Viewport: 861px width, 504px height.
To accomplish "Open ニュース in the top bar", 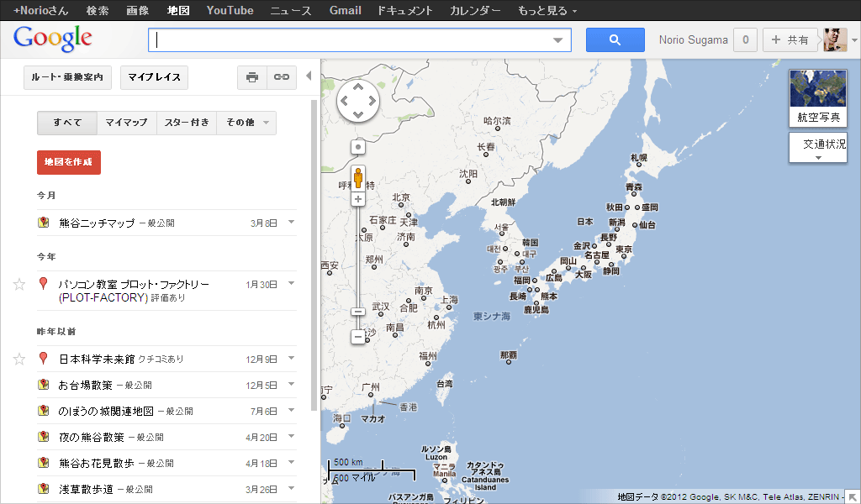I will (x=290, y=10).
